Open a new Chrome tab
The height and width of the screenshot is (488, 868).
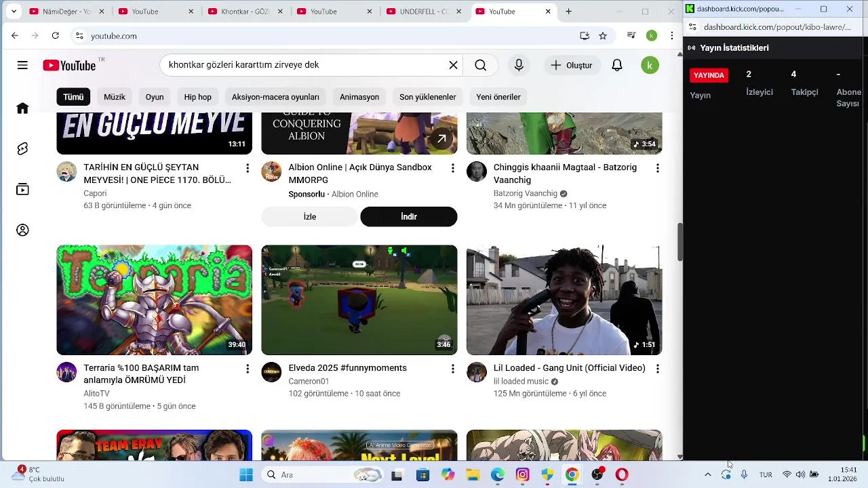tap(568, 12)
